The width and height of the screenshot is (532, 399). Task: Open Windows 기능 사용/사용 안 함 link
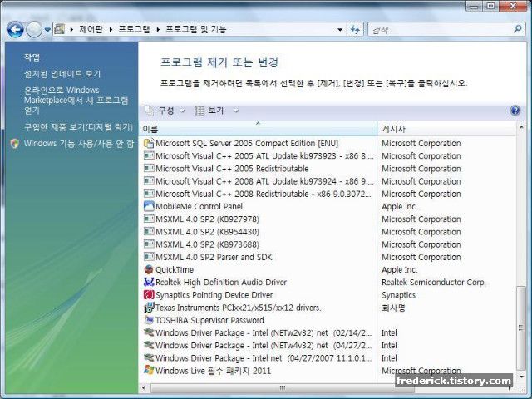(79, 144)
